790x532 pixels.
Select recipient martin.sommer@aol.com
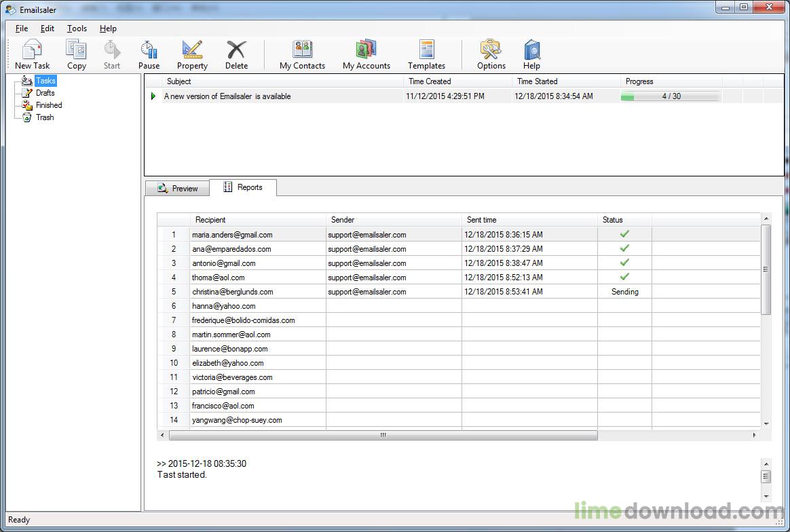231,335
